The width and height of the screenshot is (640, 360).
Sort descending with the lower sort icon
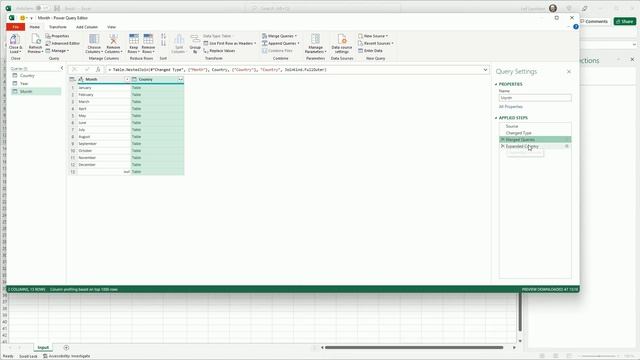(x=163, y=43)
